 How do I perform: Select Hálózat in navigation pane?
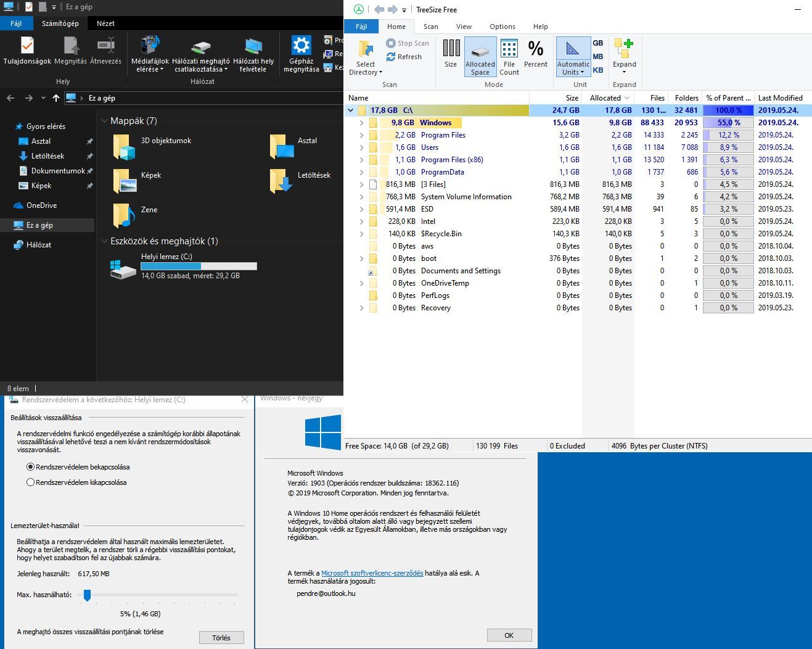pos(39,245)
